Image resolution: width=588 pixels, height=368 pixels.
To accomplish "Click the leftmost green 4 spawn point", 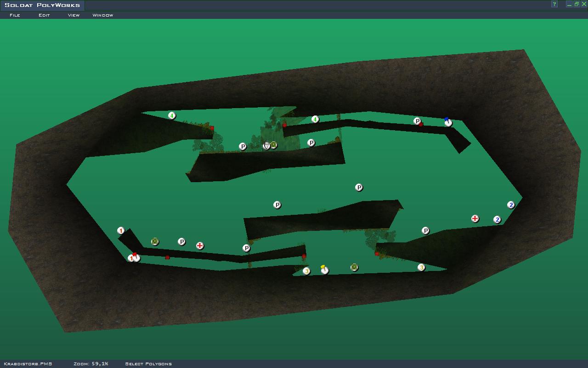I will [x=172, y=115].
